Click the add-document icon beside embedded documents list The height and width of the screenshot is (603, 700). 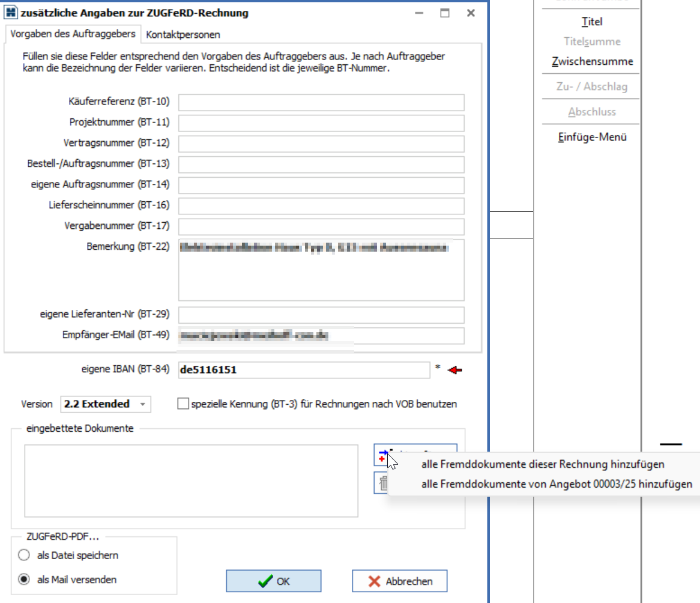click(x=381, y=456)
